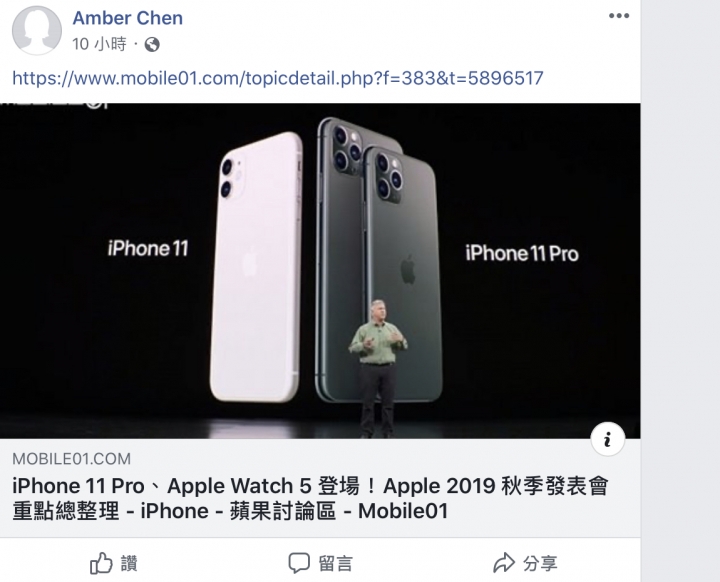Click the white iPhone 11 in image

tap(256, 267)
